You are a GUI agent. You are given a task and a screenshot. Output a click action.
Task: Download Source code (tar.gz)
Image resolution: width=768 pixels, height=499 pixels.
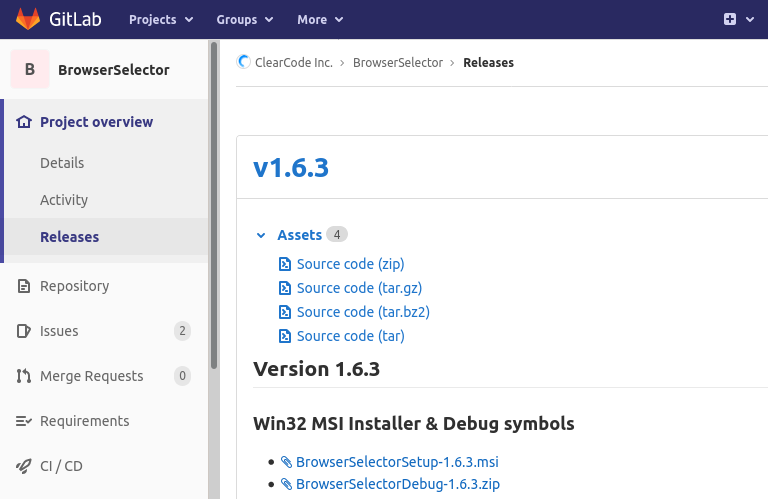click(360, 288)
